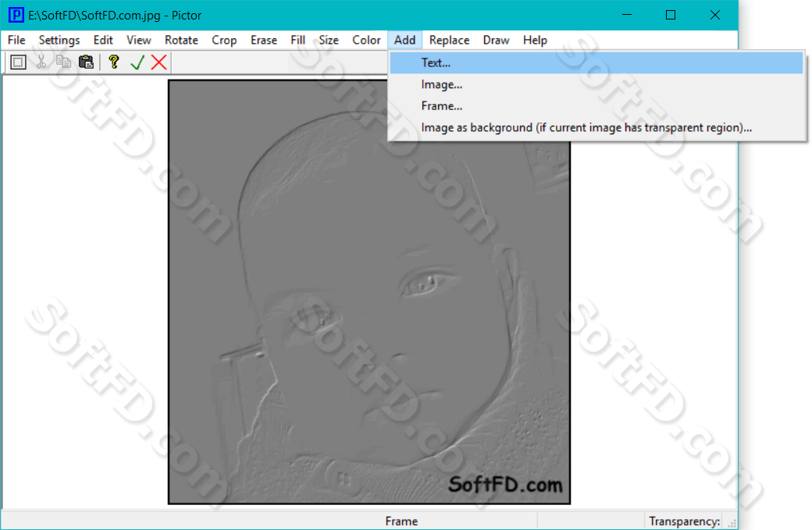
Task: Open the Color menu
Action: [x=367, y=40]
